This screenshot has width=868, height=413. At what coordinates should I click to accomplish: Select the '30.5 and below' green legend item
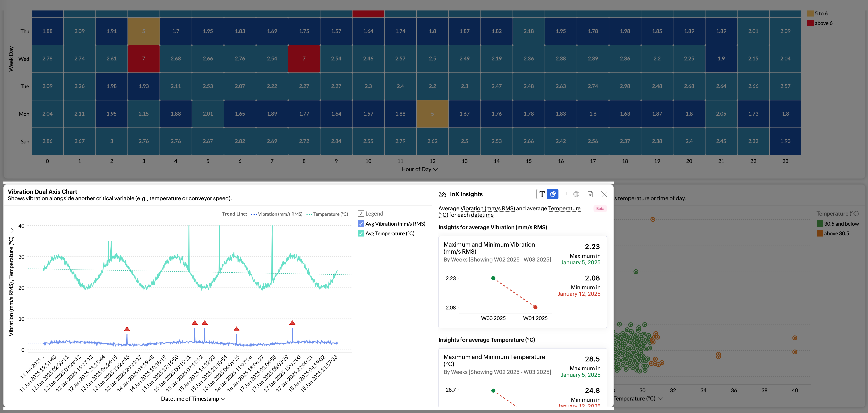tap(841, 224)
